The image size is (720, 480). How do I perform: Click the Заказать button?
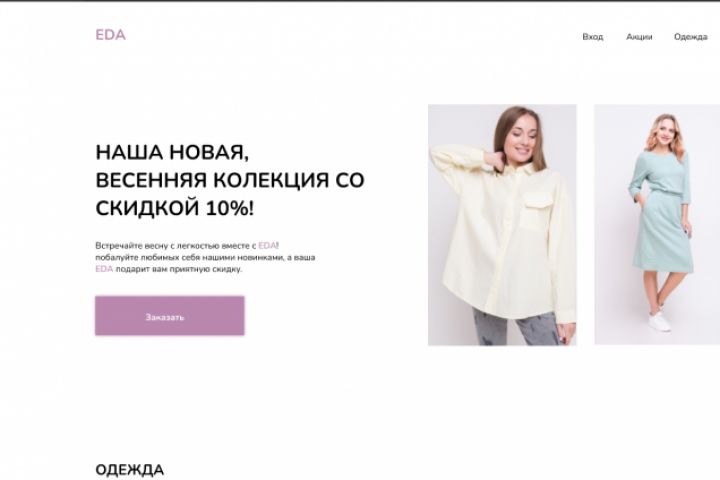point(169,316)
